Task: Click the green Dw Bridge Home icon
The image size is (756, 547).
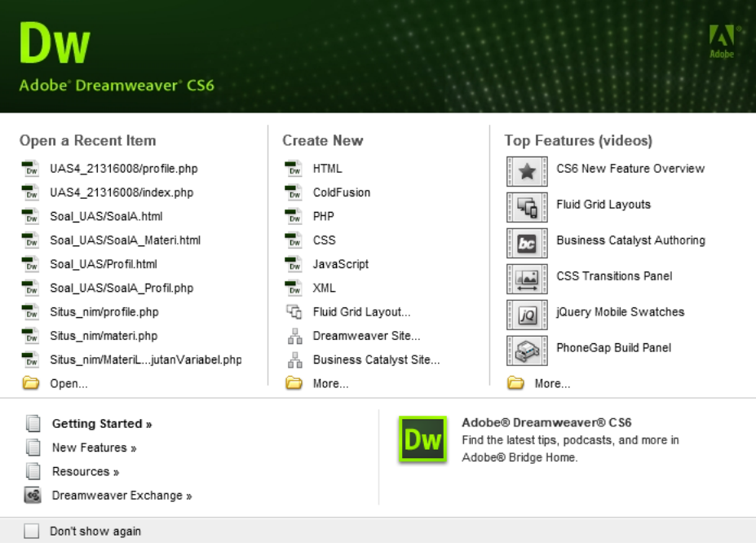Action: click(422, 440)
